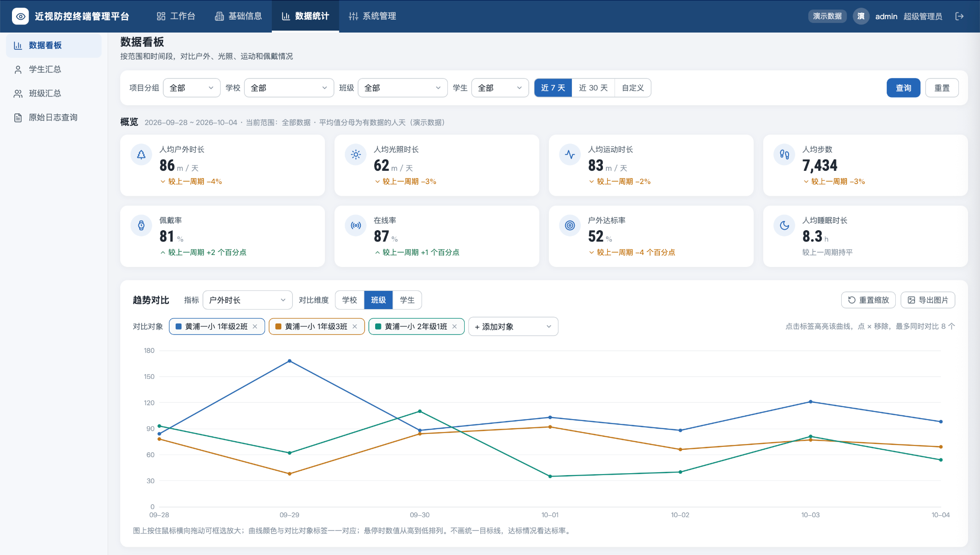Open the 工作台 top navigation tab
Screen dimensions: 980x555
[176, 16]
